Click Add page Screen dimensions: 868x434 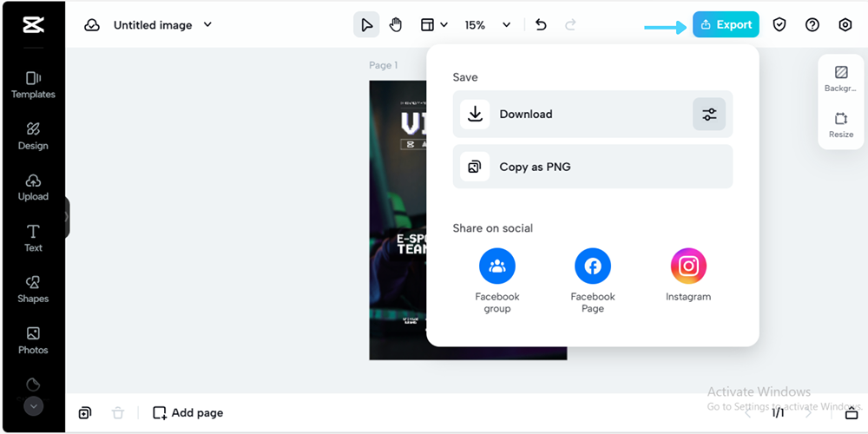pos(188,412)
